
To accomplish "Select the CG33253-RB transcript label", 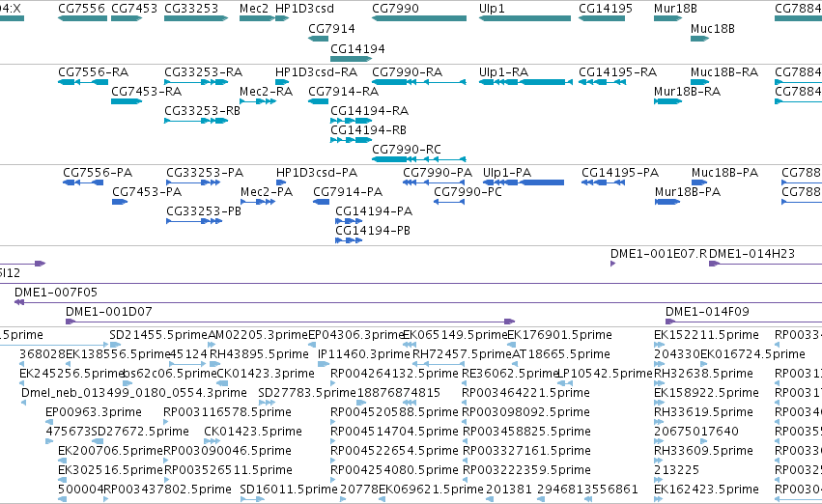I will pos(202,110).
